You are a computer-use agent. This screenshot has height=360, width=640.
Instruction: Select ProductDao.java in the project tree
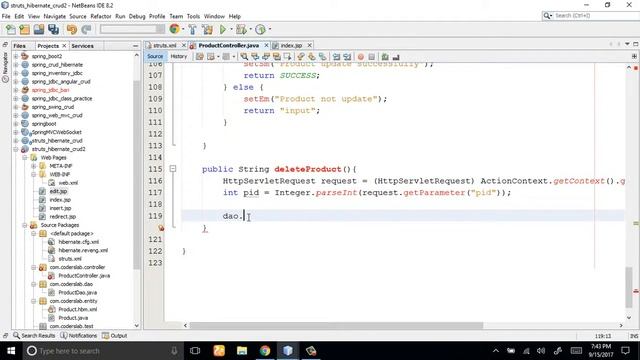point(78,292)
